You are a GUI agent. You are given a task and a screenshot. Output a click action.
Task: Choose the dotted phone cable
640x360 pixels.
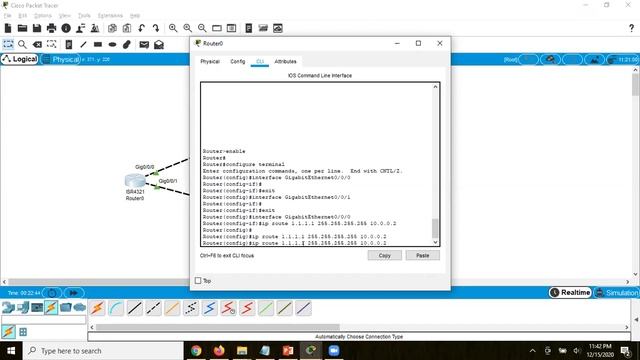[x=191, y=308]
